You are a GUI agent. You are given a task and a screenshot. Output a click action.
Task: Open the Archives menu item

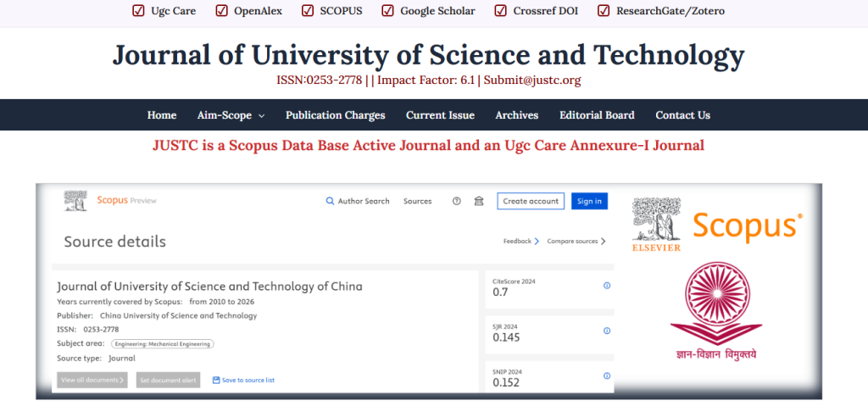[517, 115]
